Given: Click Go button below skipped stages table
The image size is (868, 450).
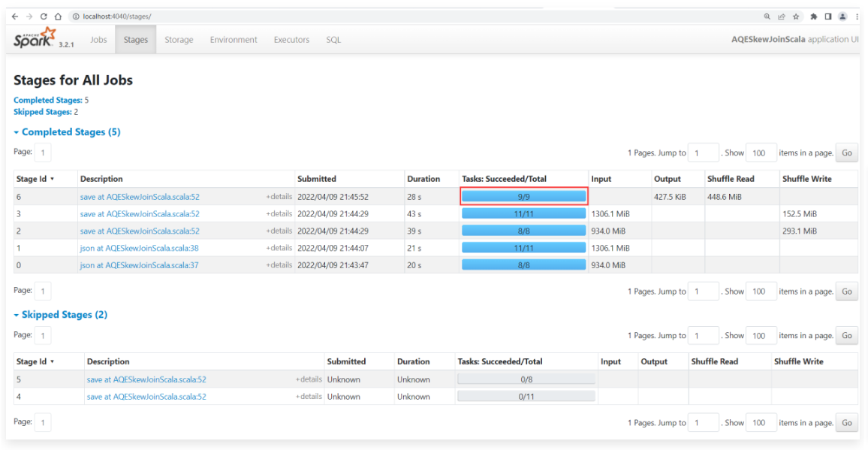Looking at the screenshot, I should coord(846,422).
